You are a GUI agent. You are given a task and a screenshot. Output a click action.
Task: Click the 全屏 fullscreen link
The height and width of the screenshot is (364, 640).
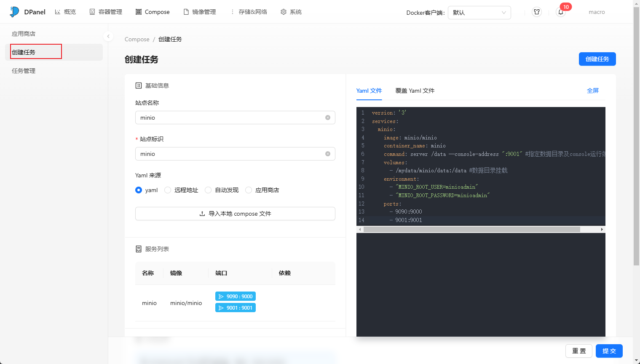pyautogui.click(x=593, y=91)
